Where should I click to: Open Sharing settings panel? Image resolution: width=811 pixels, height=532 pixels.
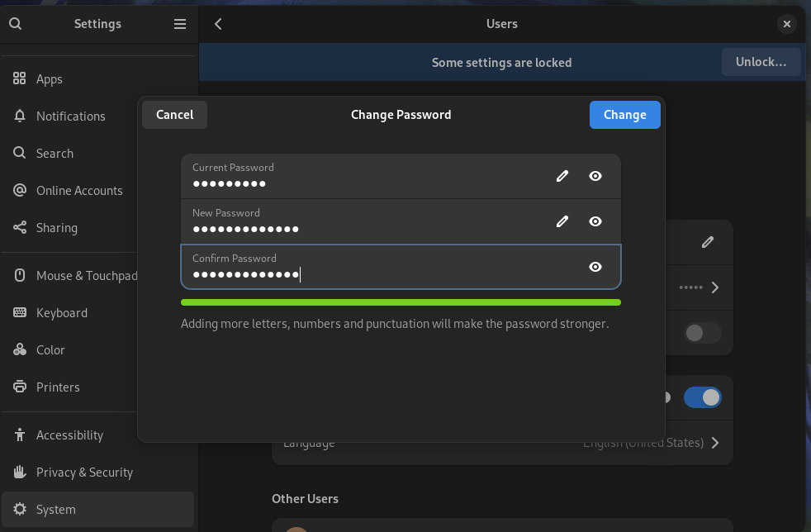[x=97, y=228]
